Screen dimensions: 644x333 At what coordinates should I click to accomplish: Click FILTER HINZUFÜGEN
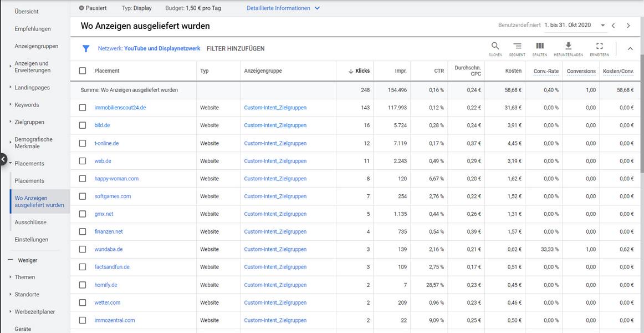236,48
